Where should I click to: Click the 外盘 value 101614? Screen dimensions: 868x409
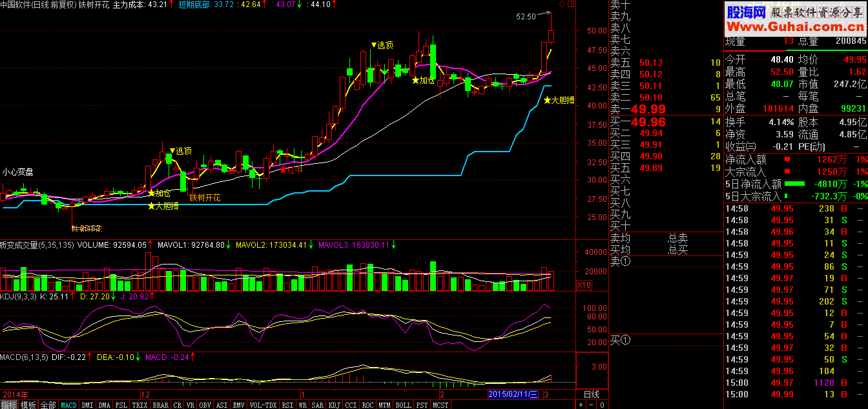pyautogui.click(x=777, y=109)
